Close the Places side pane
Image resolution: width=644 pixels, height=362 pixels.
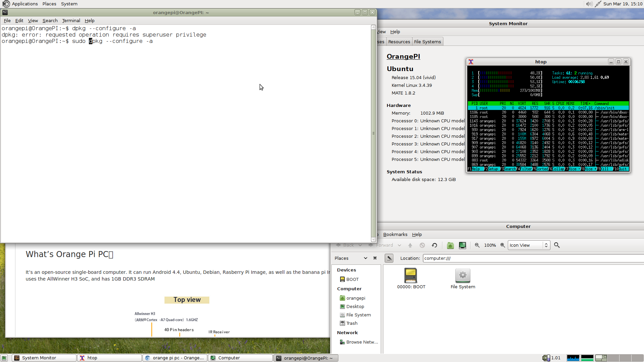click(375, 258)
